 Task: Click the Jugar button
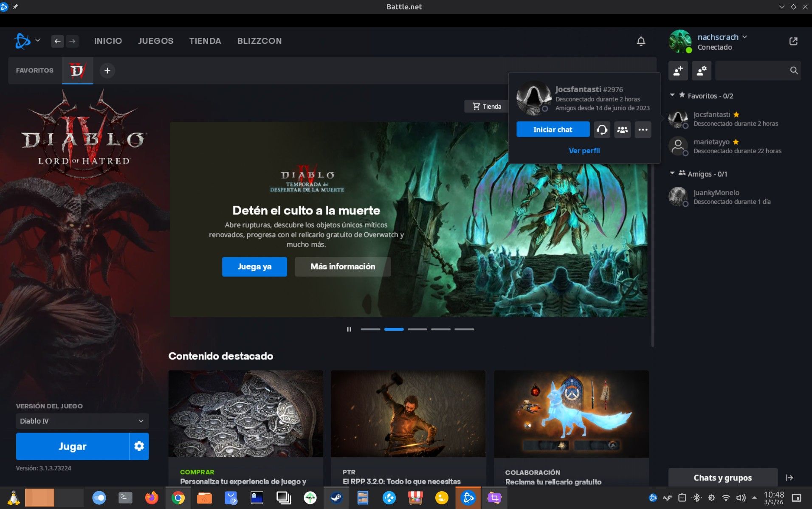(x=73, y=446)
